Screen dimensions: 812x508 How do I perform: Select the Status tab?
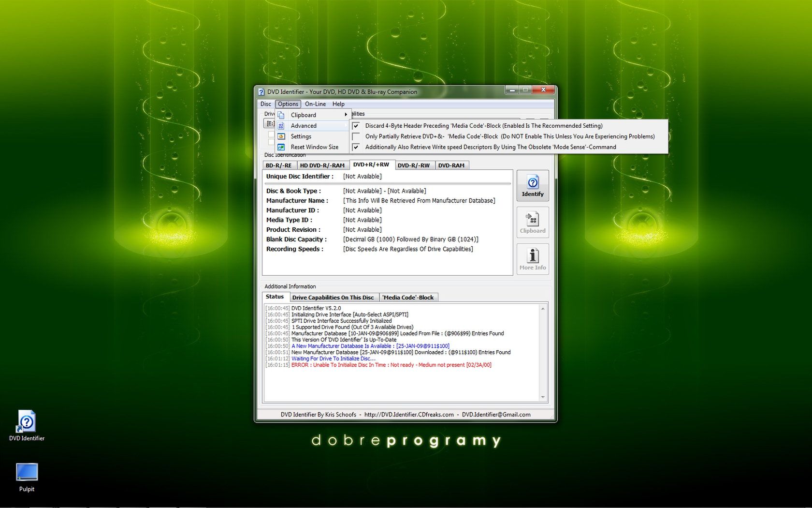pos(275,297)
